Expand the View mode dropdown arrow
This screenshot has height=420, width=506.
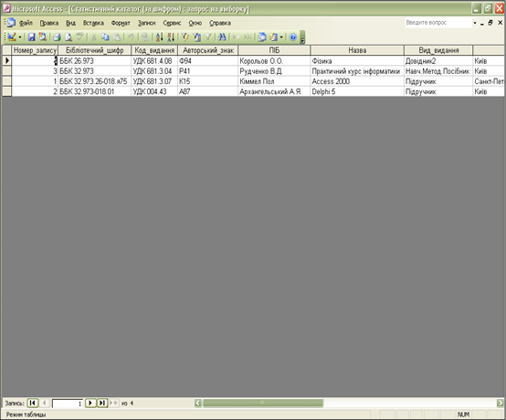click(20, 37)
